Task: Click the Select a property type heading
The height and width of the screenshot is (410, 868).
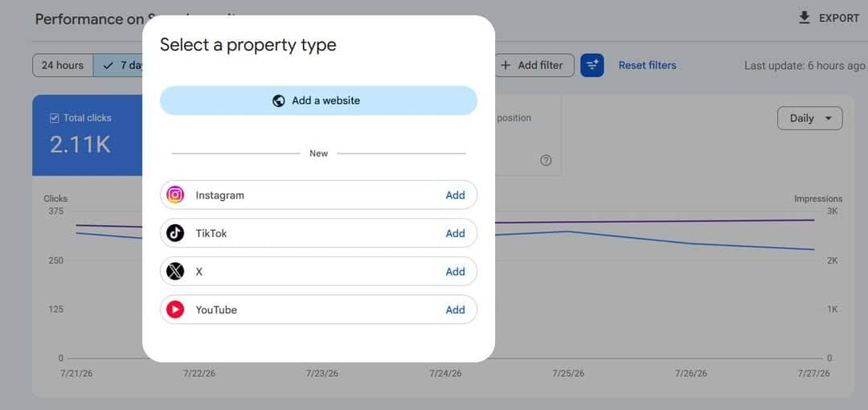Action: (248, 44)
